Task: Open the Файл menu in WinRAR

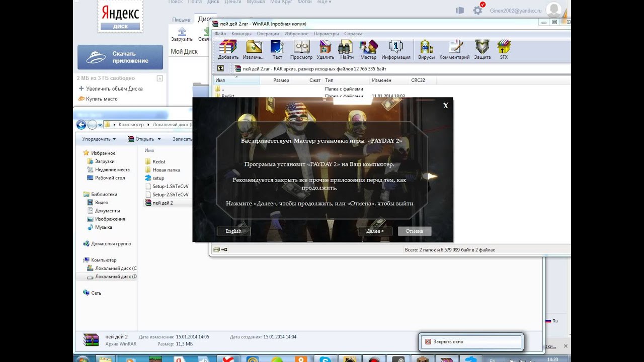Action: click(x=220, y=34)
